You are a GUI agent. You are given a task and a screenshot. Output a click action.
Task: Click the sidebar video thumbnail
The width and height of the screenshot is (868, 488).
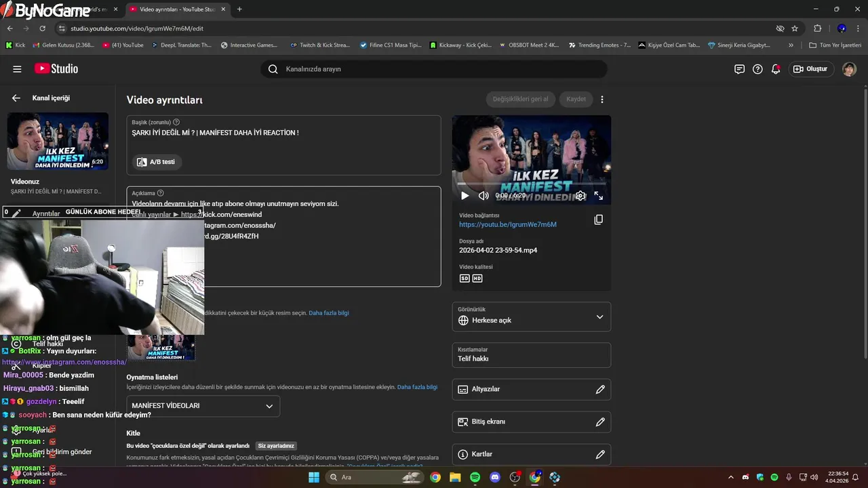[x=58, y=141]
